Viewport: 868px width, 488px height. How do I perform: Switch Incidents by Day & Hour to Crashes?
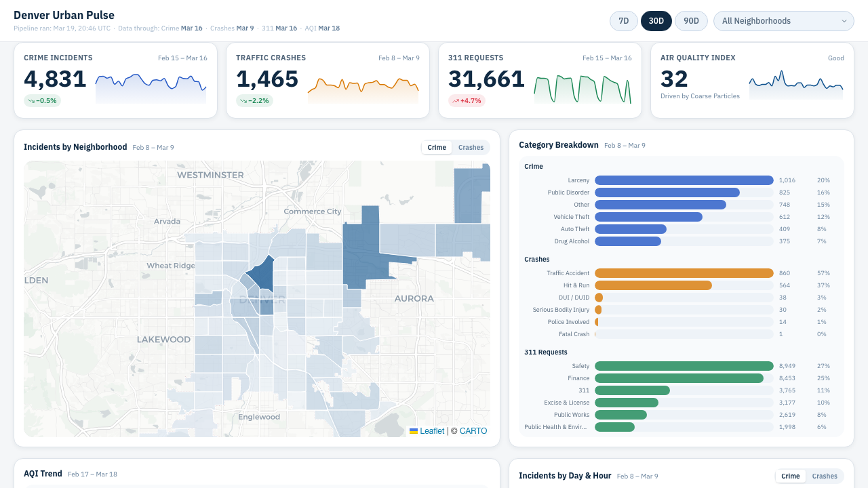(825, 476)
